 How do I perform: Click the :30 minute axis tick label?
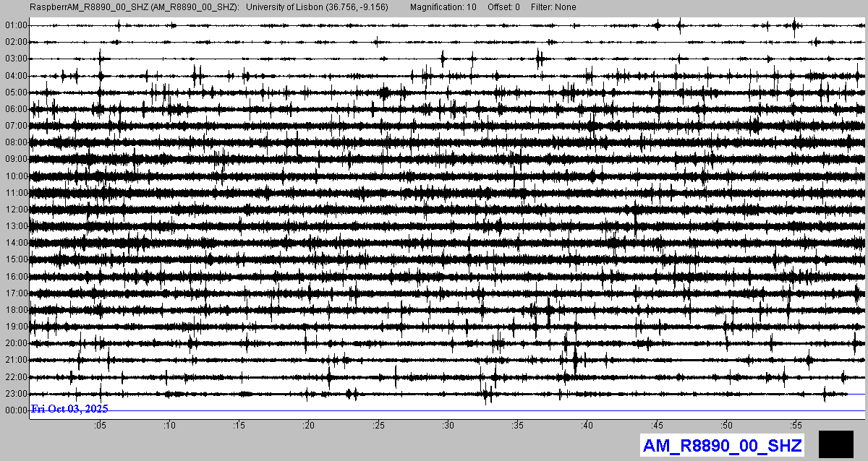pos(448,426)
